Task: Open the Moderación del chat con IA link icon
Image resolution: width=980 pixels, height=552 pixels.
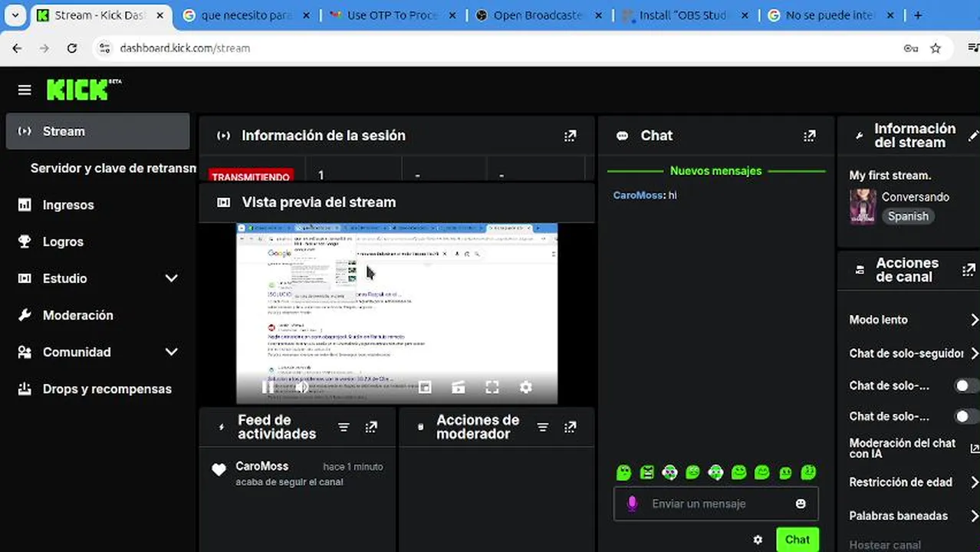Action: coord(975,449)
